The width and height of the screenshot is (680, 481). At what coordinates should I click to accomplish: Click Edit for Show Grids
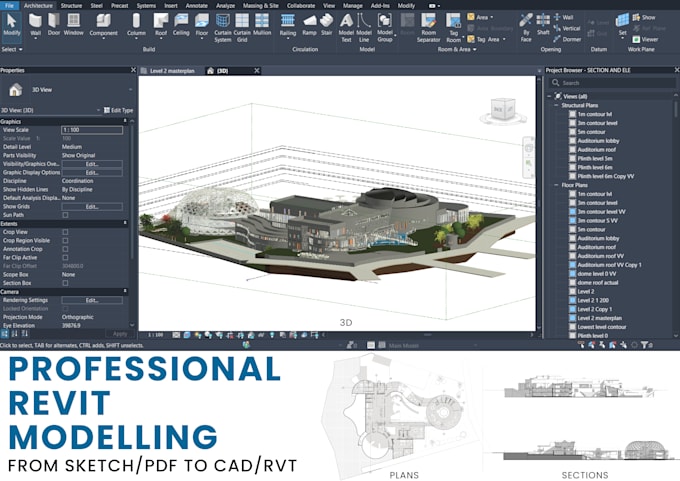[x=92, y=206]
